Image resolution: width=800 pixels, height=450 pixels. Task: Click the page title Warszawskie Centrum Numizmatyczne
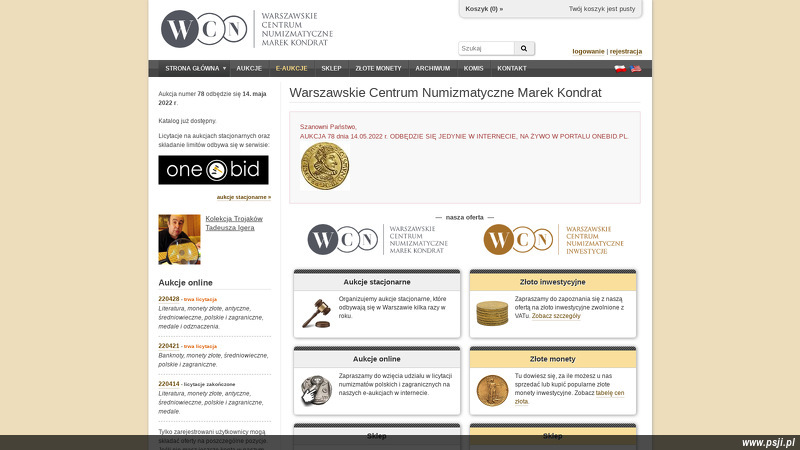(x=445, y=93)
